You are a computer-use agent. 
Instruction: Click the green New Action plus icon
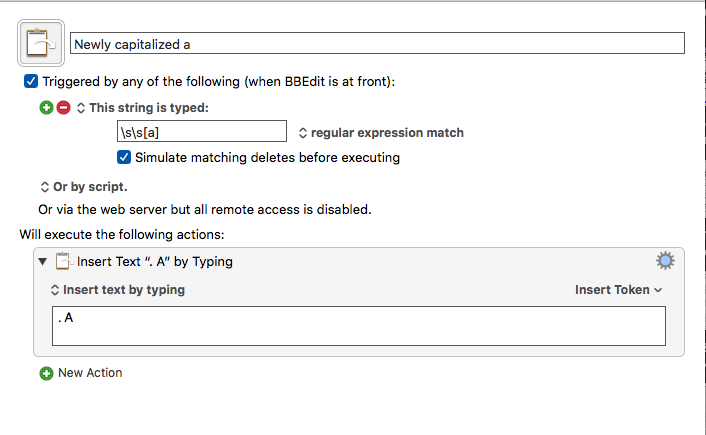(x=46, y=373)
